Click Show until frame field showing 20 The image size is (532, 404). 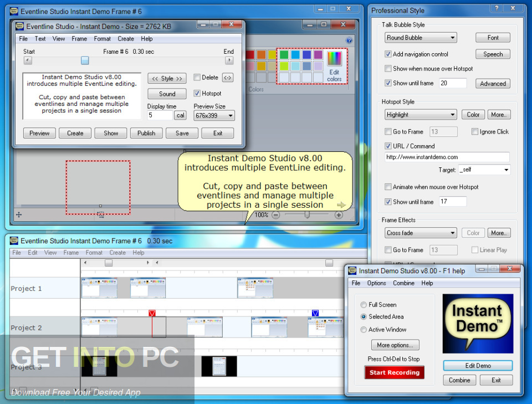[x=453, y=83]
